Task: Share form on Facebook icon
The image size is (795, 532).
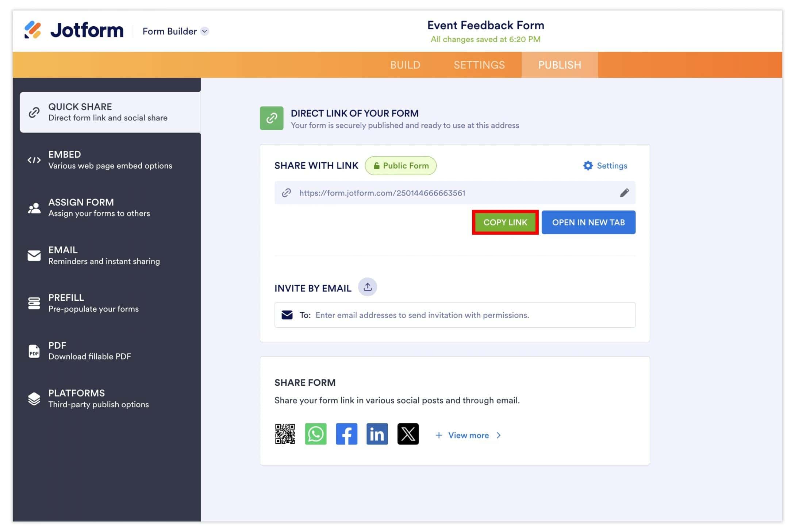Action: click(x=346, y=434)
